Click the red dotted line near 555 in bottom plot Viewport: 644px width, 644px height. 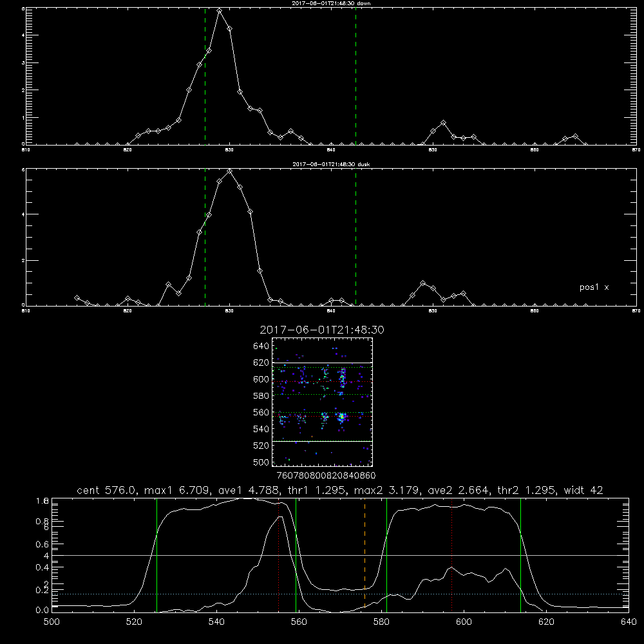pos(278,555)
